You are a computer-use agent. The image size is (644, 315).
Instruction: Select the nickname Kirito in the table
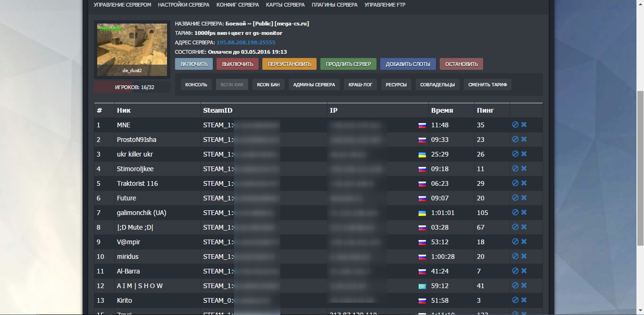pyautogui.click(x=125, y=300)
